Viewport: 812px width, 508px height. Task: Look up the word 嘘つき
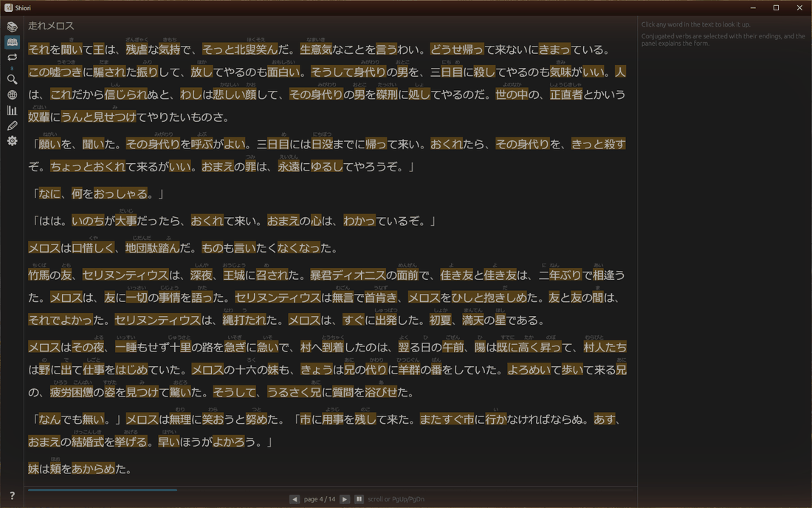(66, 72)
